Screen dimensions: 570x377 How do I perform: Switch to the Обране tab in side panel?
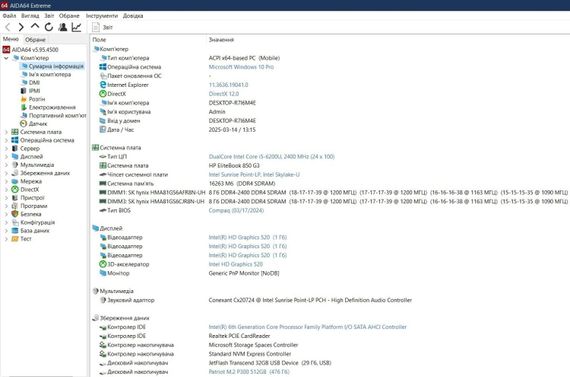coord(35,39)
